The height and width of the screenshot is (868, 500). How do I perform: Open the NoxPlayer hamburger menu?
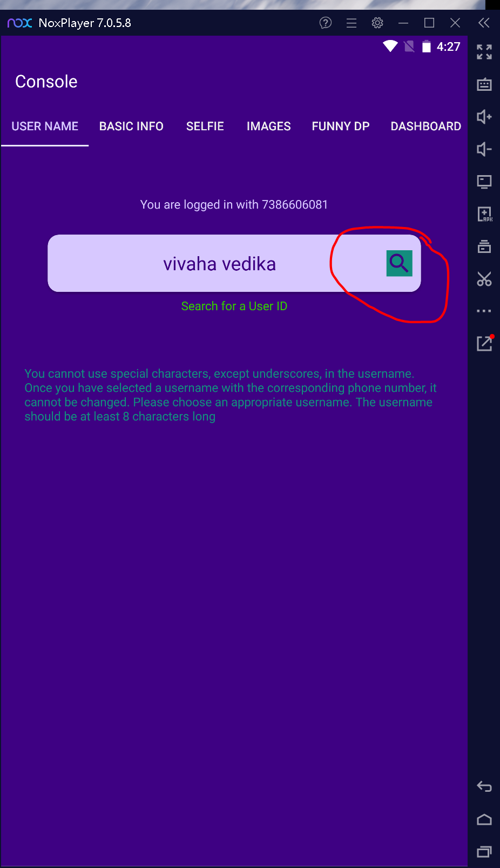[x=352, y=23]
